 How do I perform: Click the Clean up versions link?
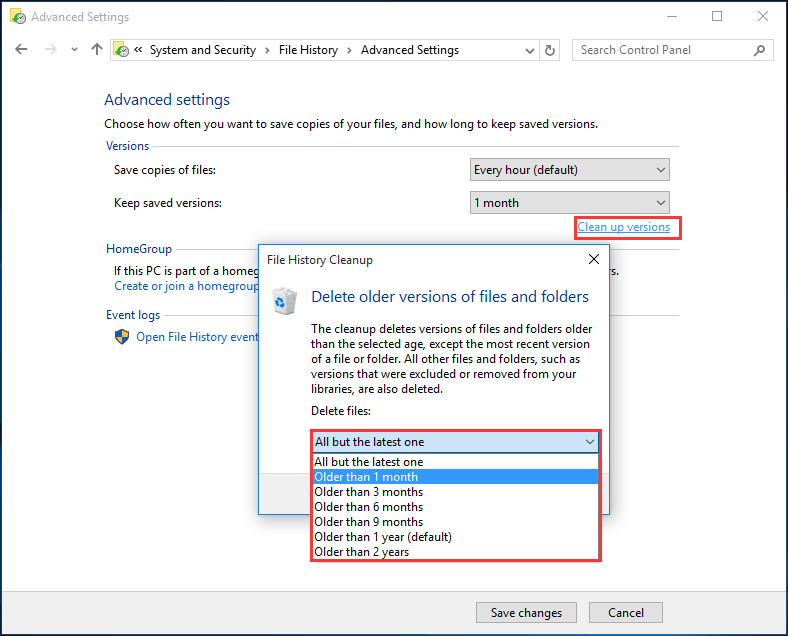click(623, 227)
